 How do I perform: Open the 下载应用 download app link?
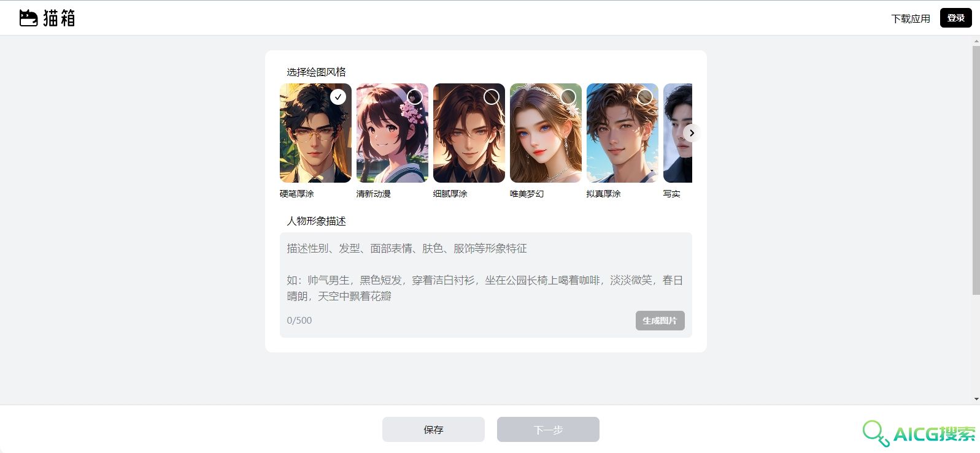pyautogui.click(x=911, y=18)
